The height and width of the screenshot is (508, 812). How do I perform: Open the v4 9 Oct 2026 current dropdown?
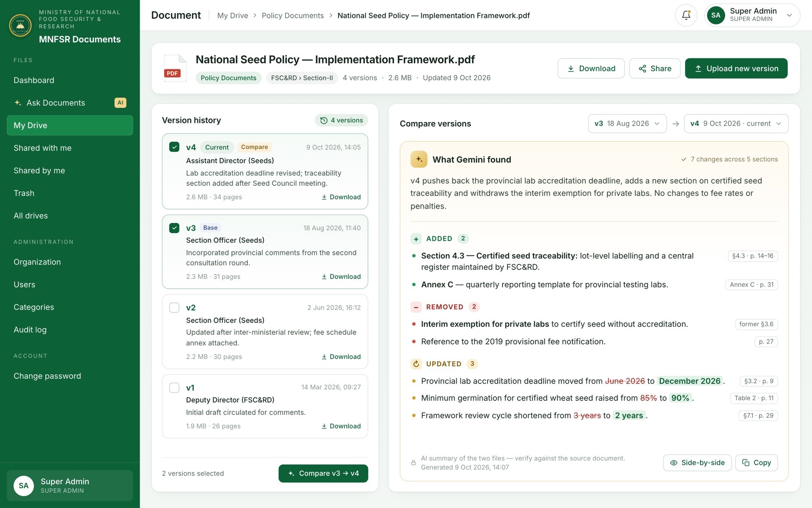click(x=736, y=124)
